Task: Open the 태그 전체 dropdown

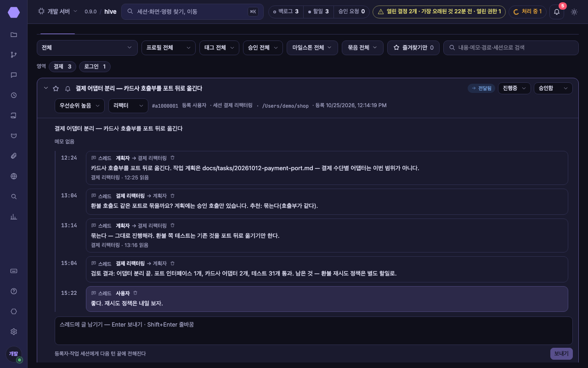Action: (219, 48)
